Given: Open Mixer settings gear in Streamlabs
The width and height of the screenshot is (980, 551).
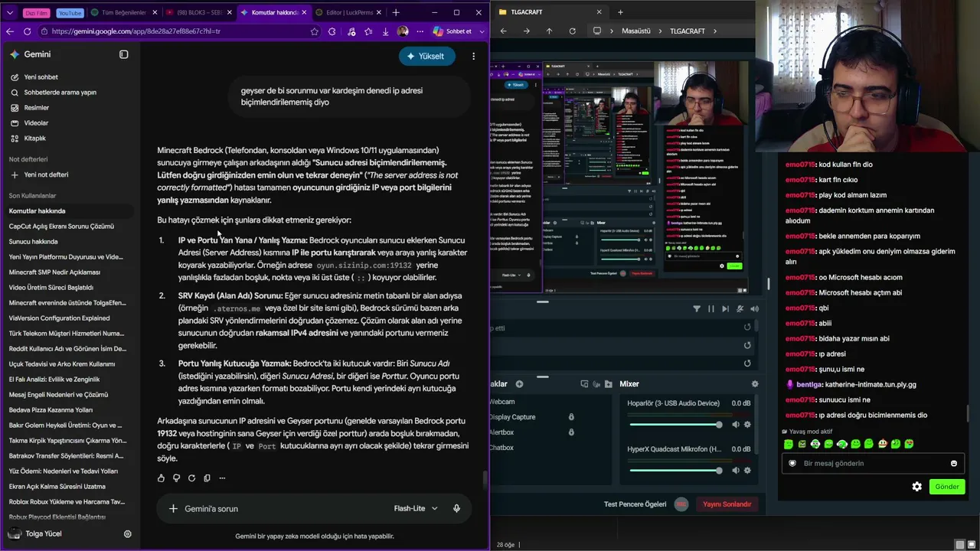Looking at the screenshot, I should [755, 384].
